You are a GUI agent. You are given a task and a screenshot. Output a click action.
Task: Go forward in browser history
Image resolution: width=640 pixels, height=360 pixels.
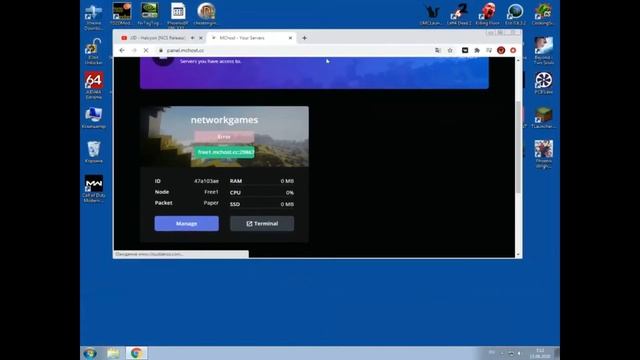pyautogui.click(x=134, y=50)
